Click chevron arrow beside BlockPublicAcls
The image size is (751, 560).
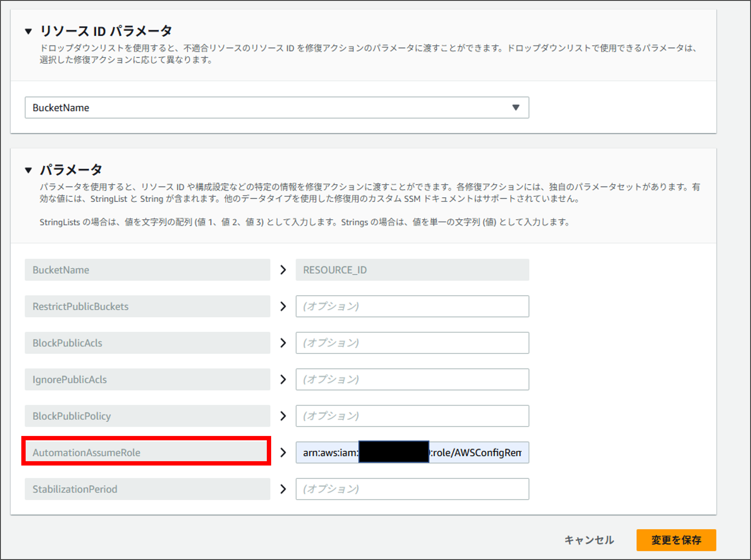click(283, 343)
